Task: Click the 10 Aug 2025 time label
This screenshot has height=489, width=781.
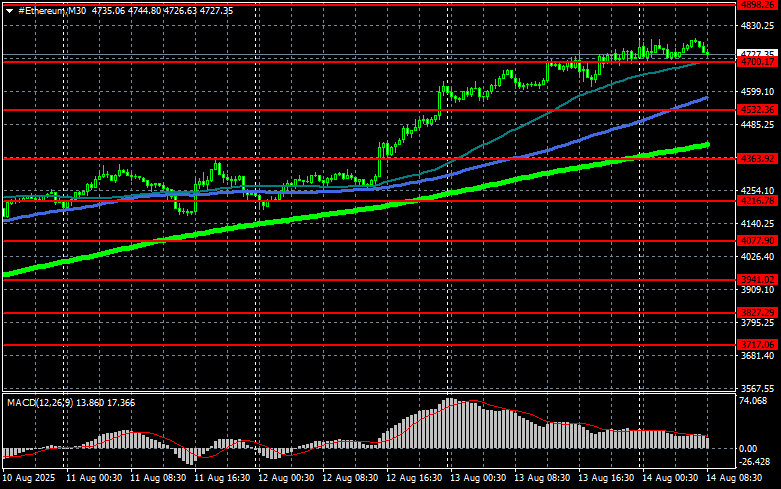Action: 29,478
